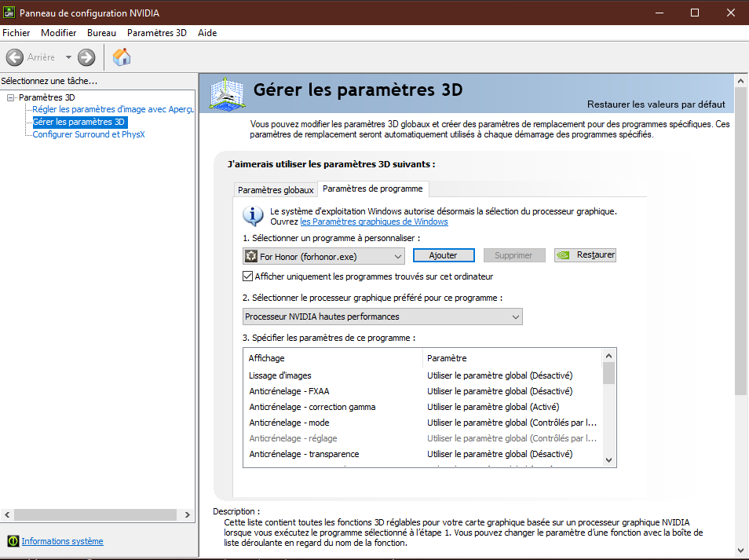Click the Ajouter button
Screen dimensions: 749x560
[x=444, y=255]
